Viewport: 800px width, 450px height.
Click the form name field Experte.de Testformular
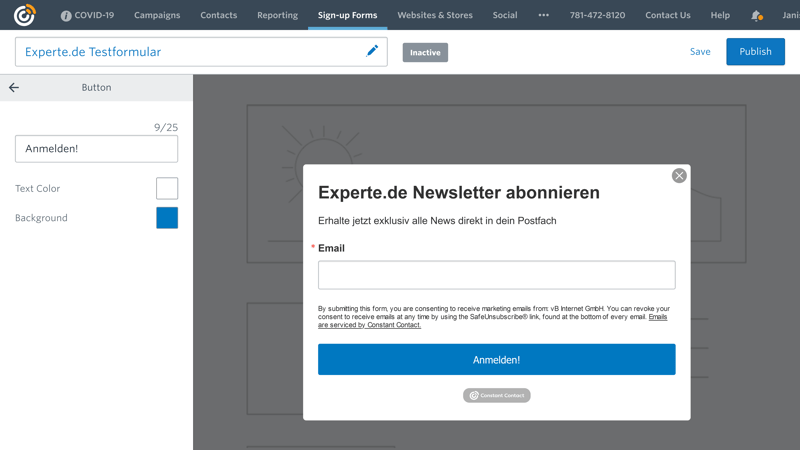(201, 52)
